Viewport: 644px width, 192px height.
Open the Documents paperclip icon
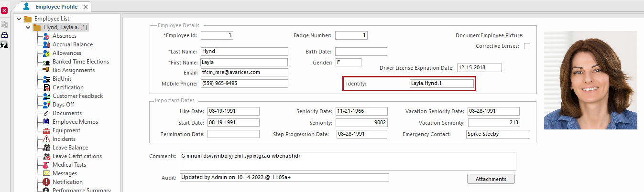(47, 113)
